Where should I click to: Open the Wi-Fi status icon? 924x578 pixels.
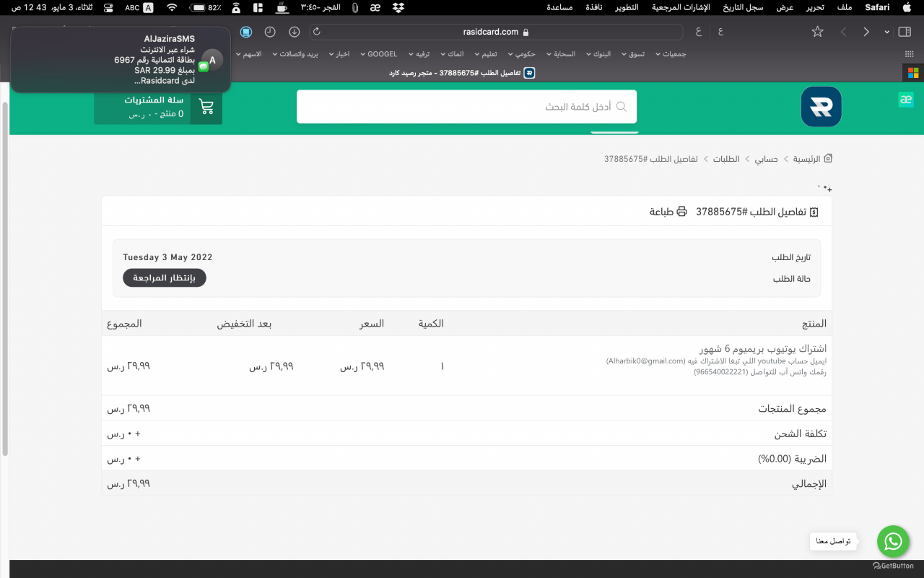[172, 7]
